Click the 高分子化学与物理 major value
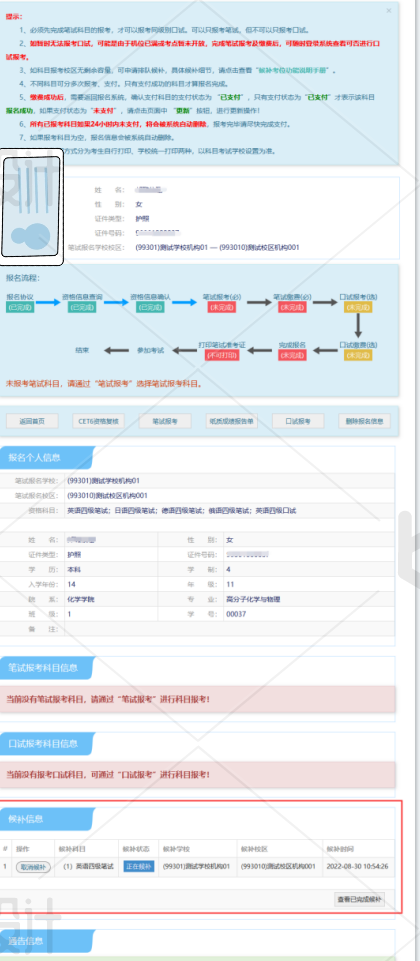The height and width of the screenshot is (961, 420). point(253,599)
